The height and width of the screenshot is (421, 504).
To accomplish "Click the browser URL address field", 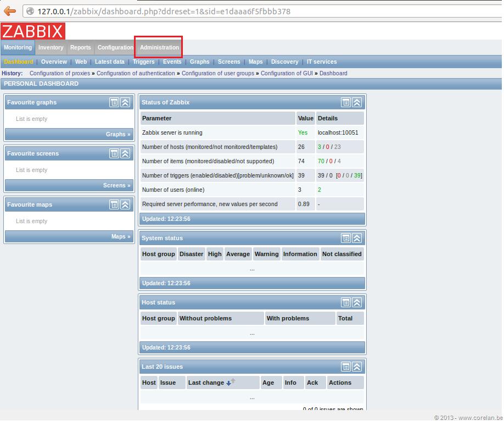I will 262,11.
